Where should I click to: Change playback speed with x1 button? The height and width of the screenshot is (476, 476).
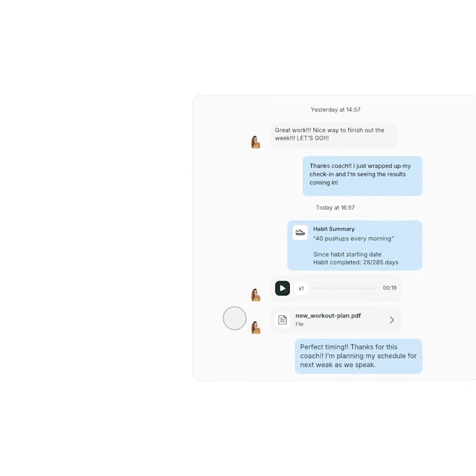[301, 289]
